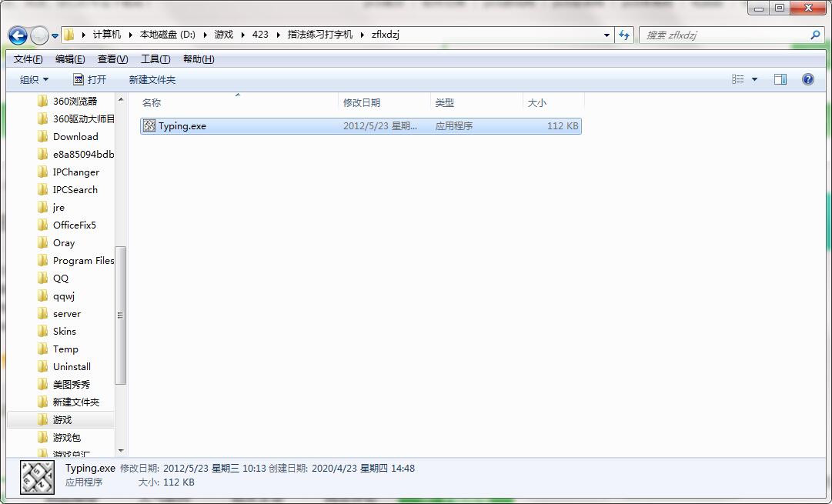Viewport: 832px width, 504px height.
Task: Click the Name column header to toggle sort order
Action: [152, 102]
